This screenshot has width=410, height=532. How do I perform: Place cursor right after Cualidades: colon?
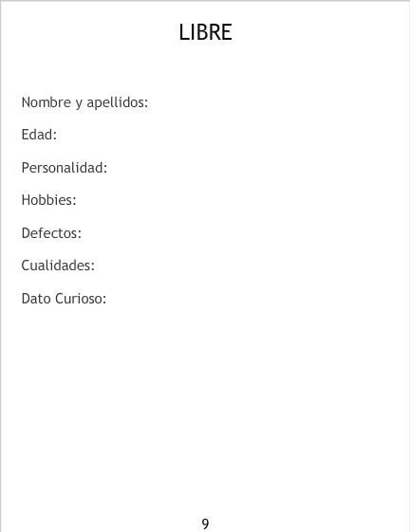pyautogui.click(x=95, y=266)
